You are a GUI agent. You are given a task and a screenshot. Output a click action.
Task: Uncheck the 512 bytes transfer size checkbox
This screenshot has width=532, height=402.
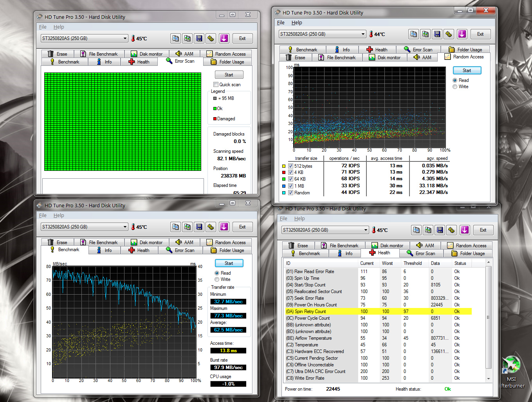click(290, 166)
